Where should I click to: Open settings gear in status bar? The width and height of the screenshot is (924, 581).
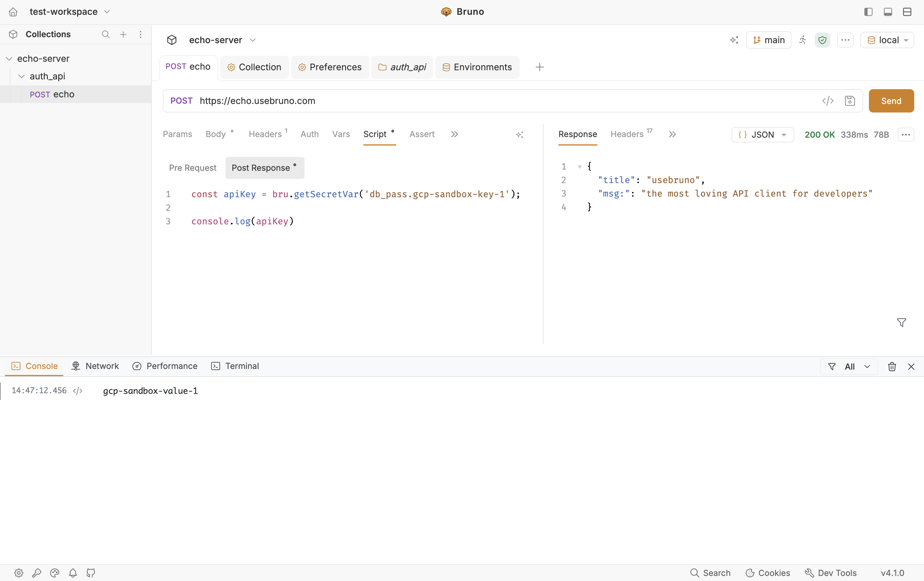tap(19, 573)
